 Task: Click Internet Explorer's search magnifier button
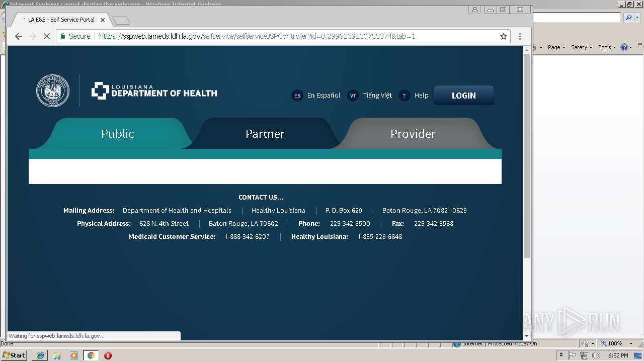(628, 18)
